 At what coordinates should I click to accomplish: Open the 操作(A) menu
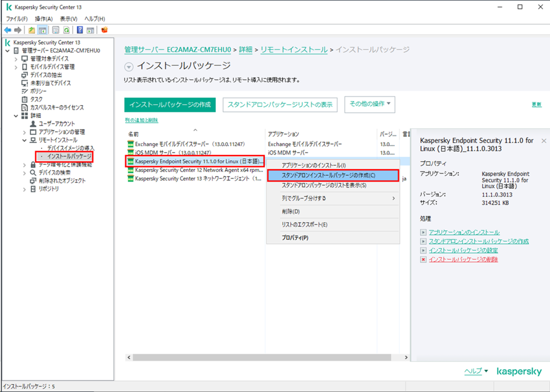point(44,19)
